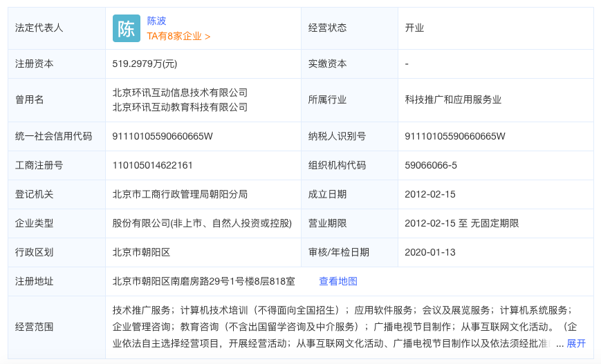Open 查看地图 link for registered address
The image size is (601, 364).
338,281
